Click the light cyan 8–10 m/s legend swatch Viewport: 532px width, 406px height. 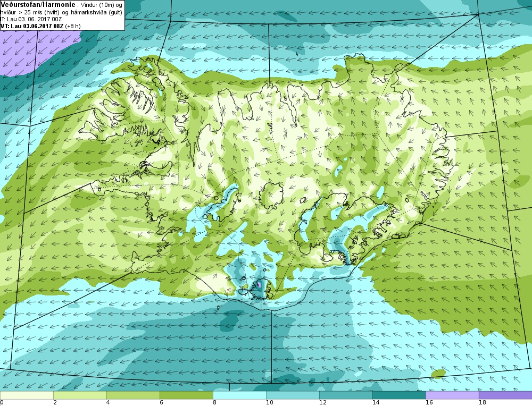pos(239,395)
